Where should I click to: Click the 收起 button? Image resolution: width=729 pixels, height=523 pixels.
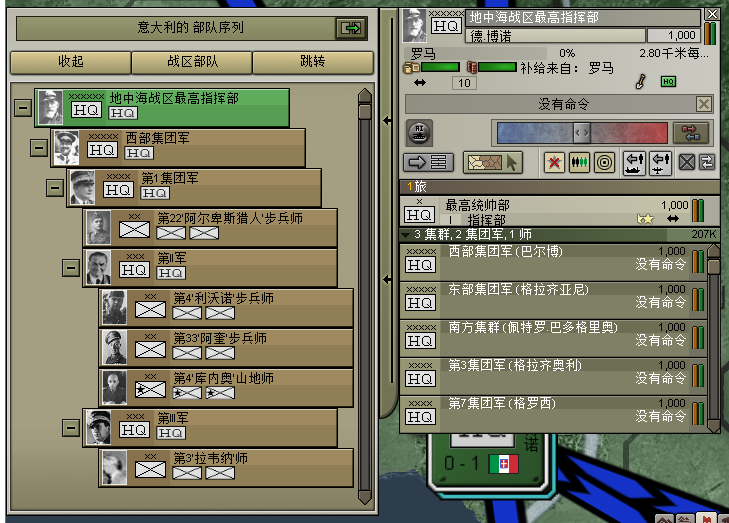click(71, 62)
